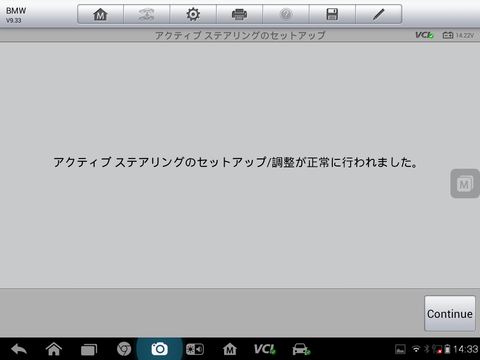480x360 pixels.
Task: Tap the 14:33 clock
Action: (466, 349)
